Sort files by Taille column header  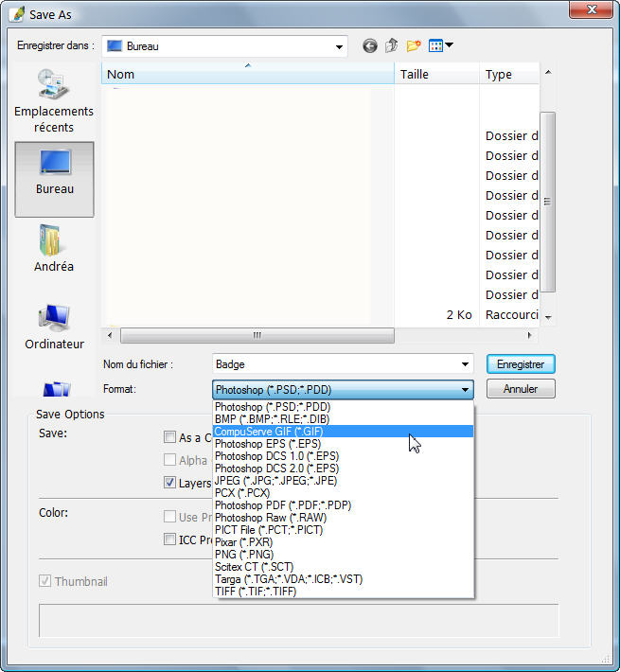(436, 74)
